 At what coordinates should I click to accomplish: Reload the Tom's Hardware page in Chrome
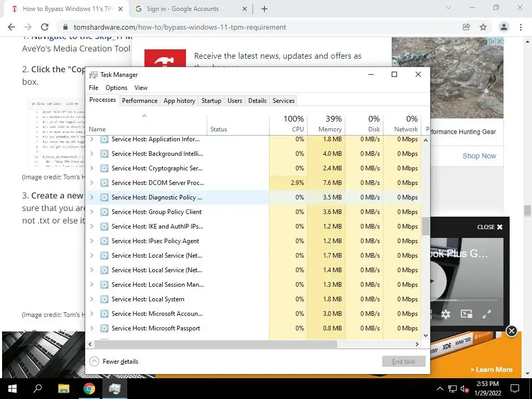pyautogui.click(x=45, y=27)
